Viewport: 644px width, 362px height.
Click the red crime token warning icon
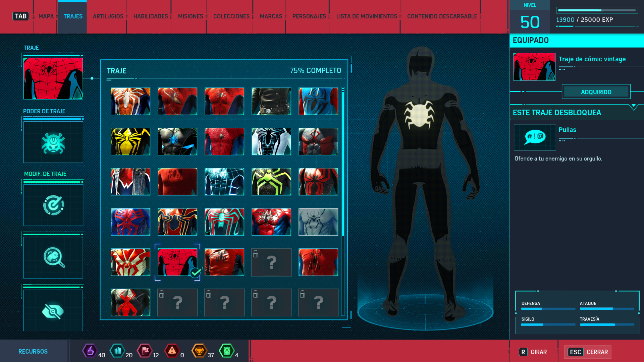point(172,351)
